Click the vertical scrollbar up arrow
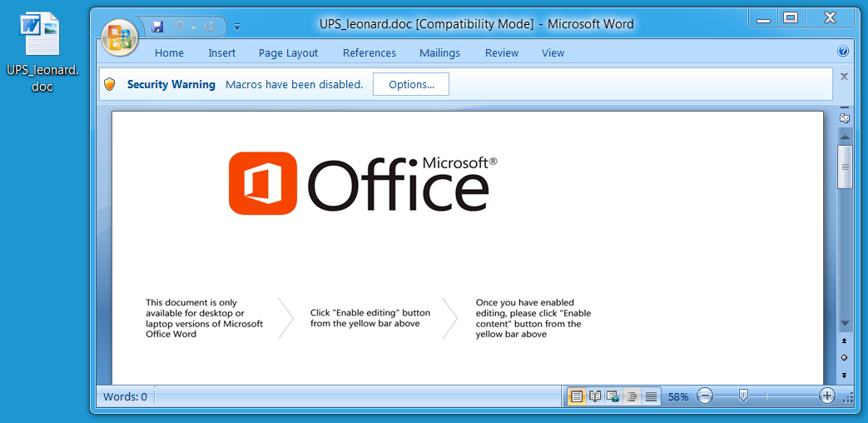This screenshot has width=868, height=423. tap(844, 137)
